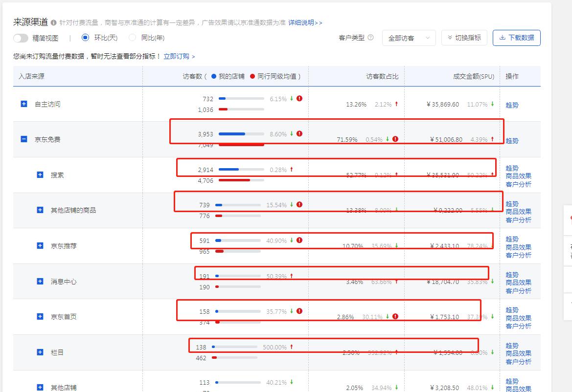Expand the 搜索 row with its plus icon

tap(39, 174)
